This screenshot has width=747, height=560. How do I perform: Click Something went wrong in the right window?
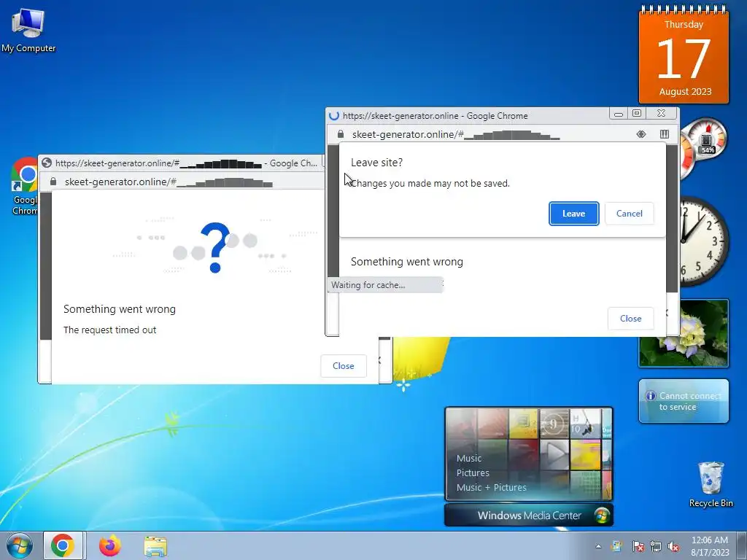[407, 262]
